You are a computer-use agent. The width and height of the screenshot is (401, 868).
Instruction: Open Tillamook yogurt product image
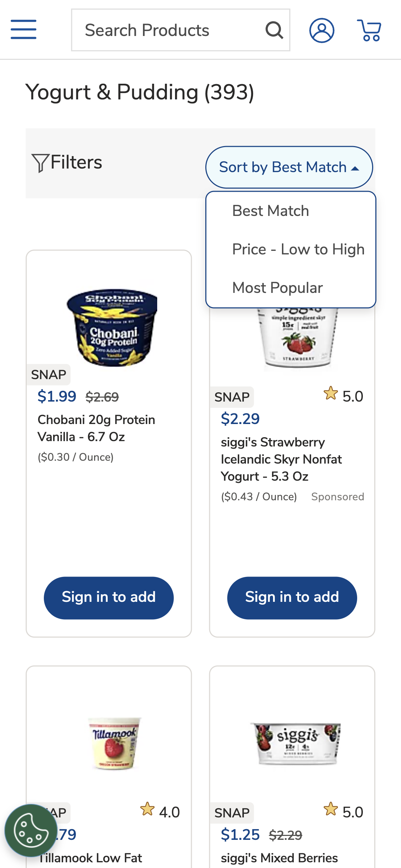coord(114,743)
